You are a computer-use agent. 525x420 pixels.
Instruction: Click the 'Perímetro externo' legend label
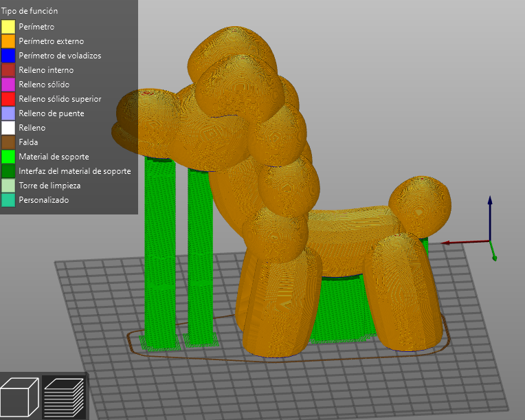click(52, 41)
